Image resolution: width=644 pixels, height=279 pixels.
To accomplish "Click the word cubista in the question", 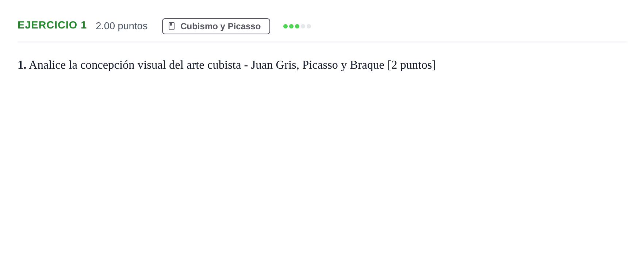I will (224, 65).
